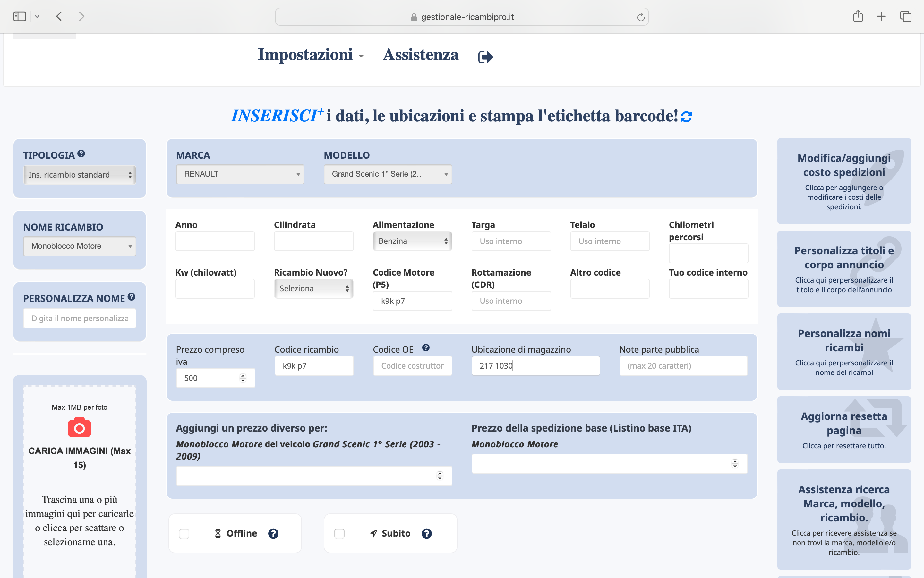This screenshot has height=578, width=924.
Task: Click the Rottamazione (CDR) input field
Action: (511, 301)
